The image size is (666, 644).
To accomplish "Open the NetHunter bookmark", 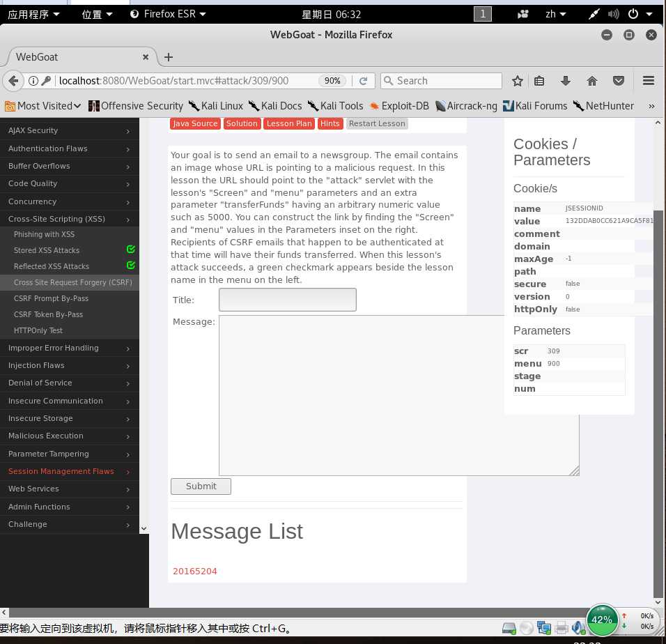I will pos(603,106).
